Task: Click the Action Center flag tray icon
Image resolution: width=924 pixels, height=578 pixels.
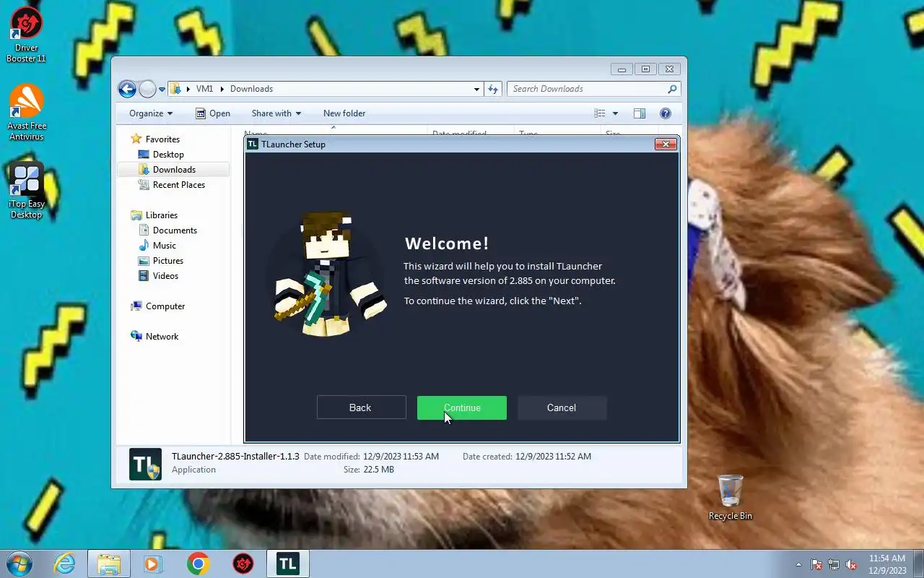Action: pos(816,564)
